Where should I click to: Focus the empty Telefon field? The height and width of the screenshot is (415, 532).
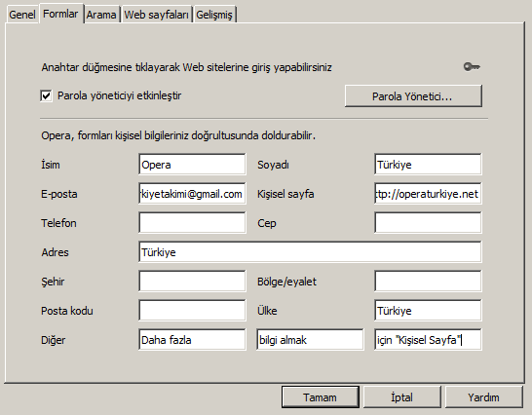[192, 223]
